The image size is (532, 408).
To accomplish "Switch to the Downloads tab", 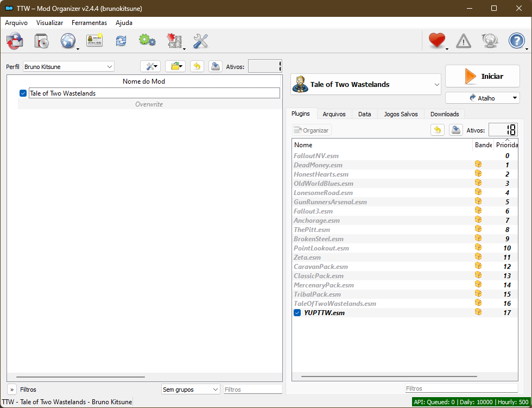I will (445, 114).
